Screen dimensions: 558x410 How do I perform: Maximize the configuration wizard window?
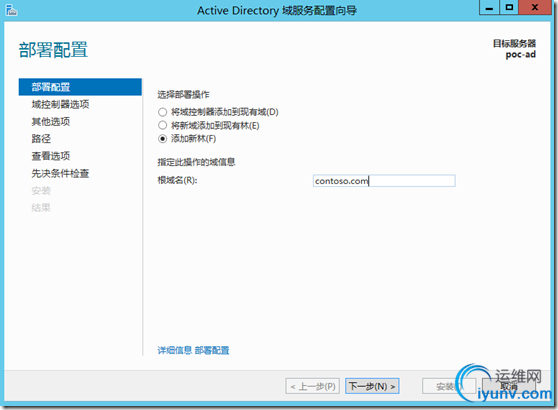coord(509,7)
